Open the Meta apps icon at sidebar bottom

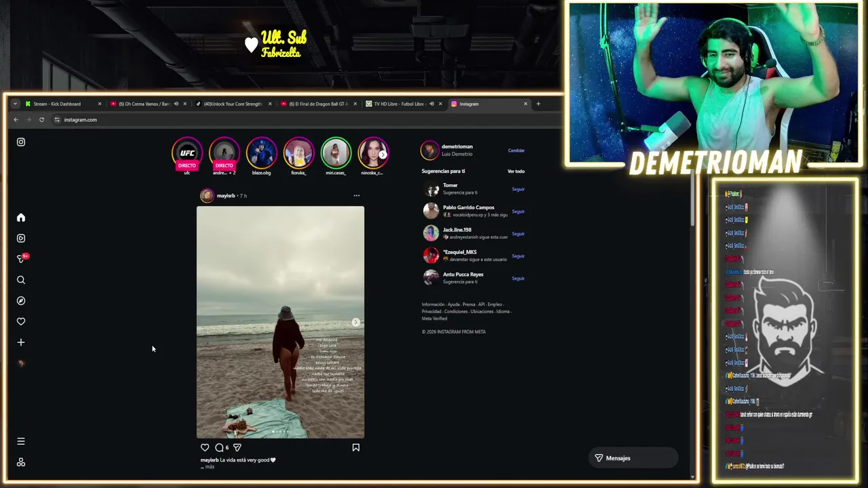pos(21,462)
